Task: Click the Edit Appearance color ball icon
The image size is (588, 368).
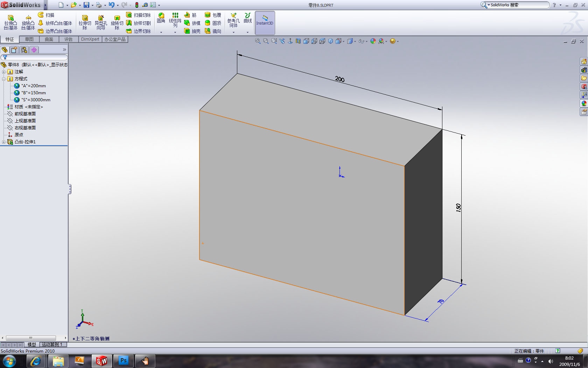Action: (x=373, y=41)
